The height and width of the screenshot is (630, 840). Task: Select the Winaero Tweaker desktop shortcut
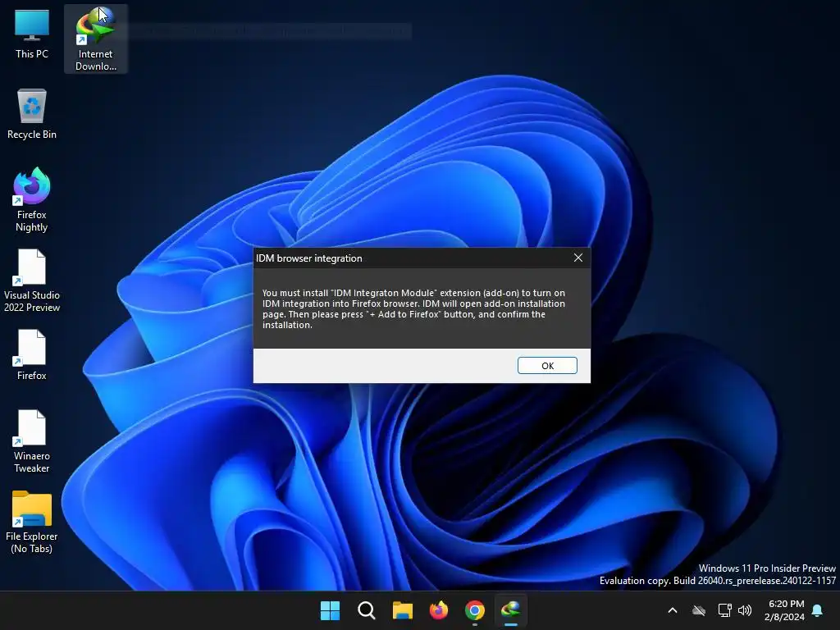(x=32, y=441)
